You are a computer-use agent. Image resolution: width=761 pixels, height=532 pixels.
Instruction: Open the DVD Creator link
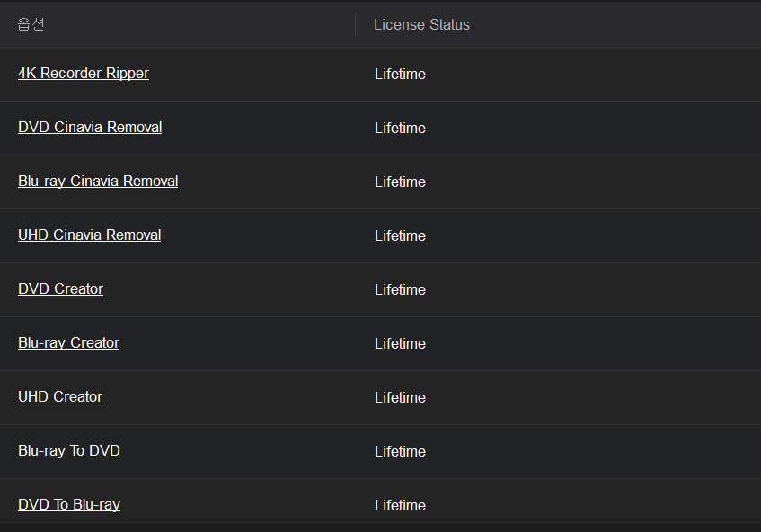(60, 289)
